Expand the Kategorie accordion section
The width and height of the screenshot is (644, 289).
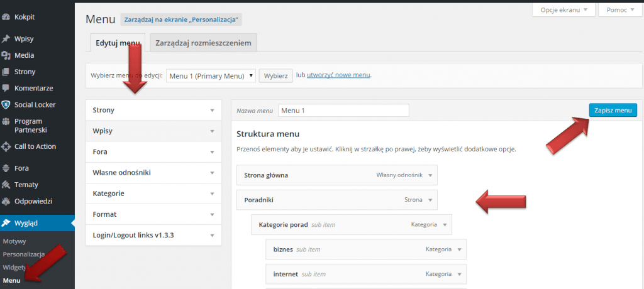153,194
